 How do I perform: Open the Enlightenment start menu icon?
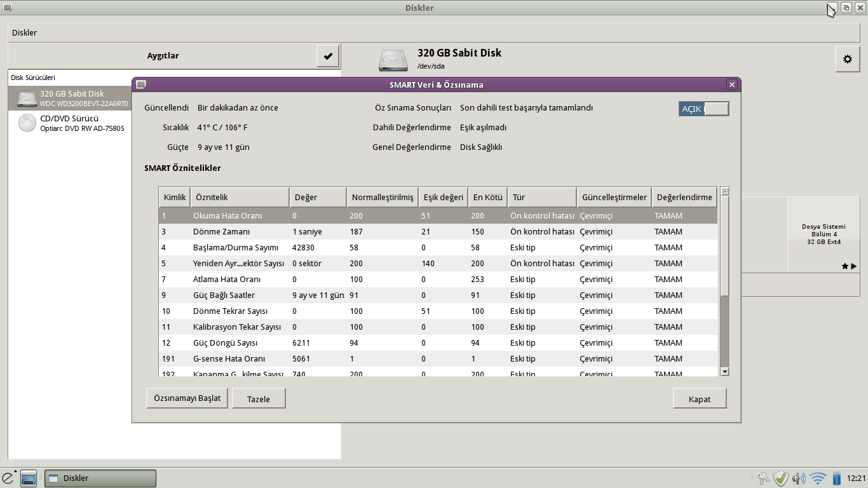8,478
